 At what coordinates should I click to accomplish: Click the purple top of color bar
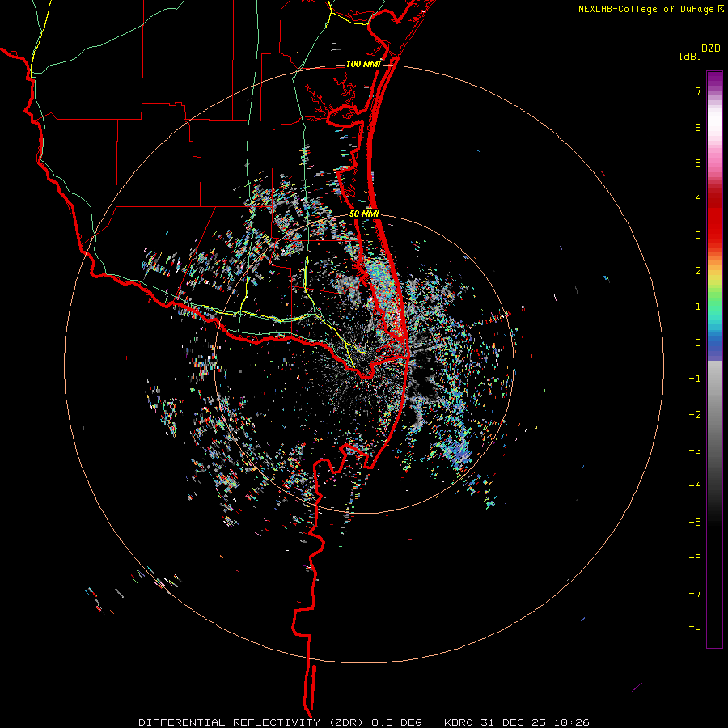714,80
